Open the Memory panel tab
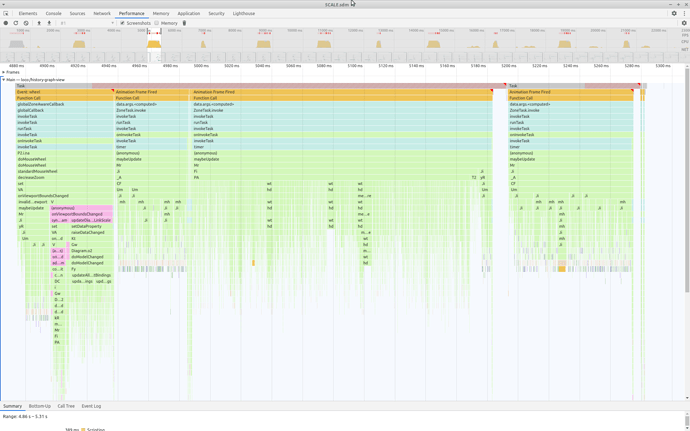Viewport: 690px width, 431px height. pos(161,14)
